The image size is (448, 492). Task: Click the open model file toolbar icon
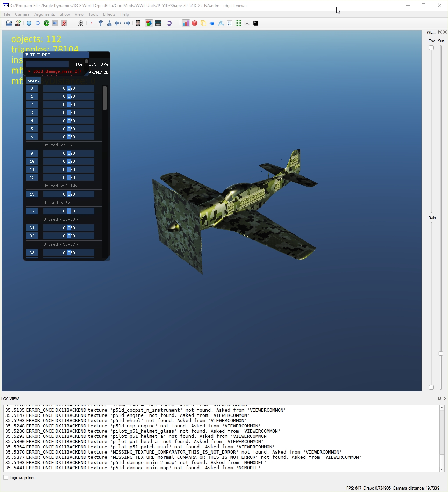(x=9, y=23)
